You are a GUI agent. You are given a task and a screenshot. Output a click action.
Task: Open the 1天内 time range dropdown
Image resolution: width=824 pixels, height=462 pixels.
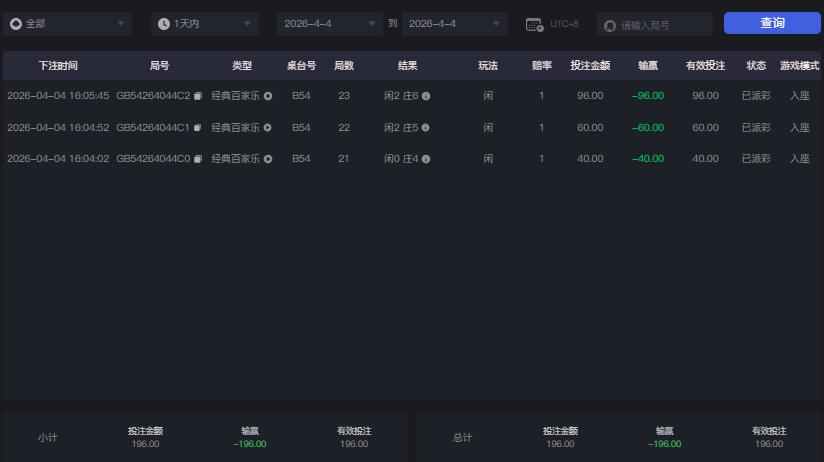tap(204, 24)
